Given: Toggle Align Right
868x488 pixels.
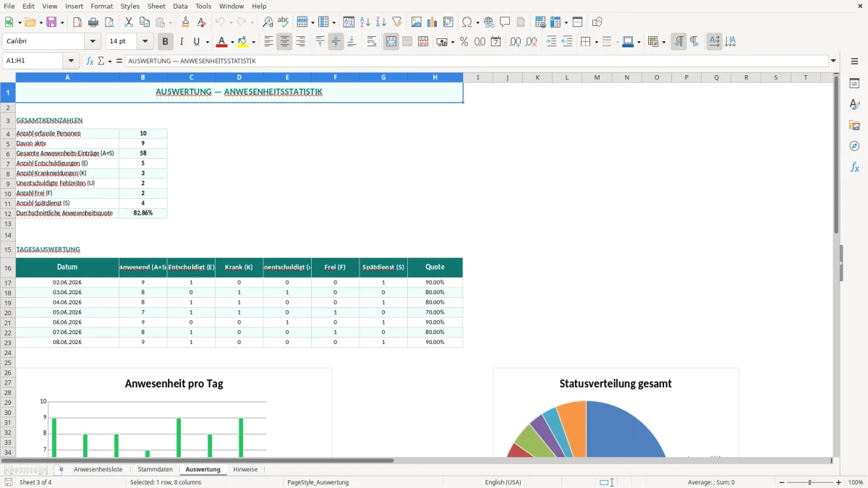Looking at the screenshot, I should 301,42.
